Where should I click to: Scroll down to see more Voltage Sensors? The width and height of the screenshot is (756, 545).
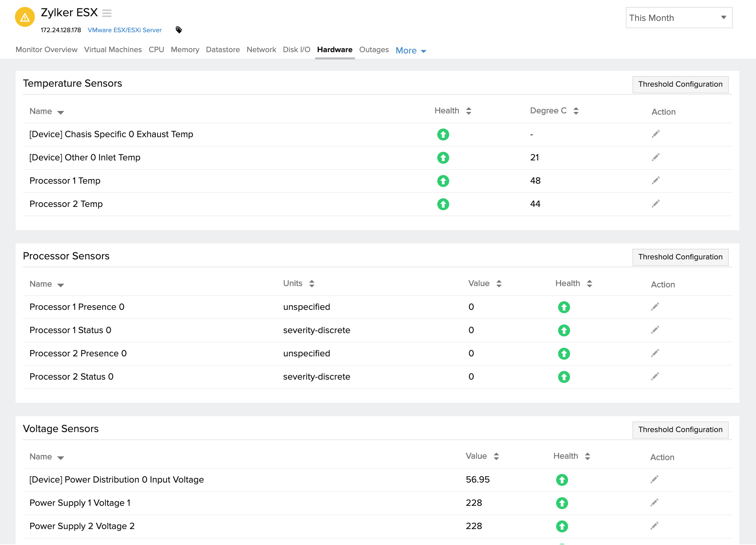click(378, 540)
